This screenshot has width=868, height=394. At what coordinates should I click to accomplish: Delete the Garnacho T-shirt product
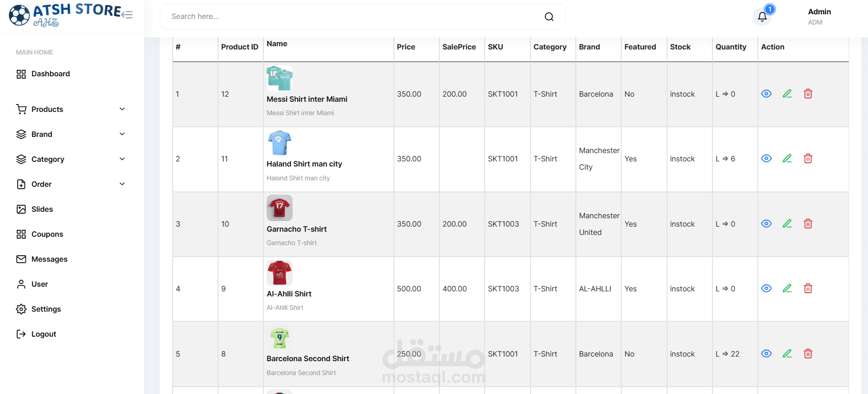click(808, 224)
